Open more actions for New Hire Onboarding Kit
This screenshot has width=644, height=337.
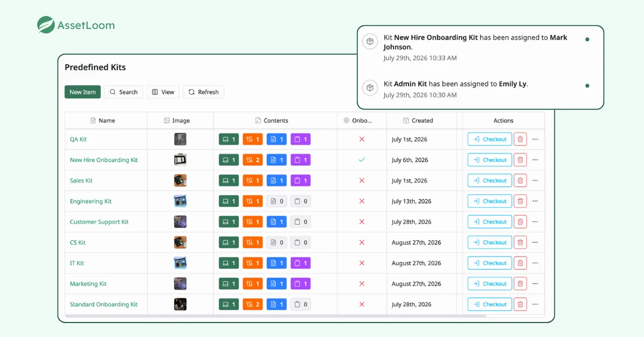coord(535,160)
